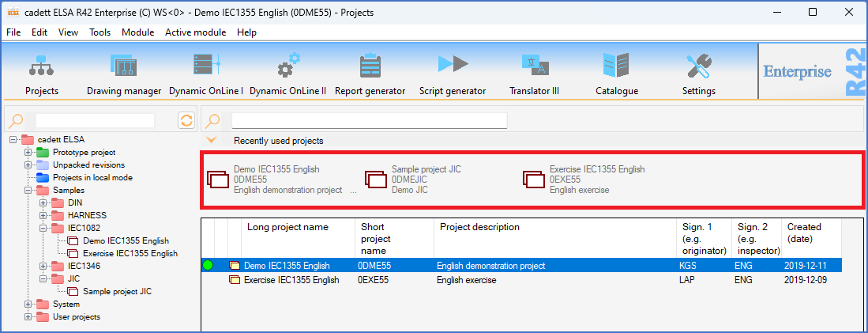Click the project list search field
Image resolution: width=868 pixels, height=333 pixels.
click(x=369, y=120)
